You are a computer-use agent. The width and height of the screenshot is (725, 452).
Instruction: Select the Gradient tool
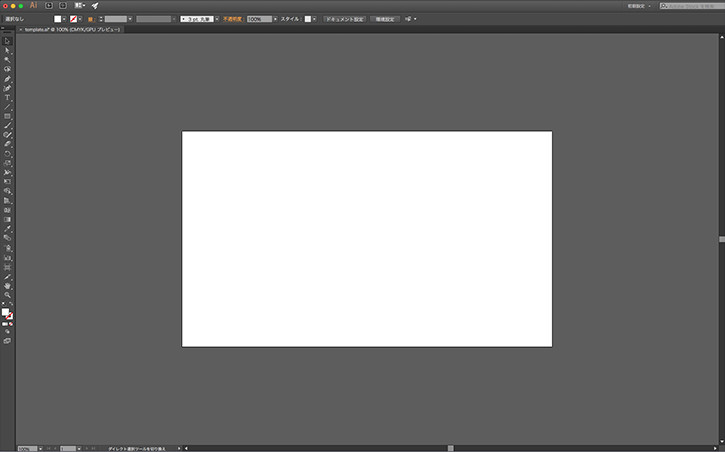pos(7,220)
